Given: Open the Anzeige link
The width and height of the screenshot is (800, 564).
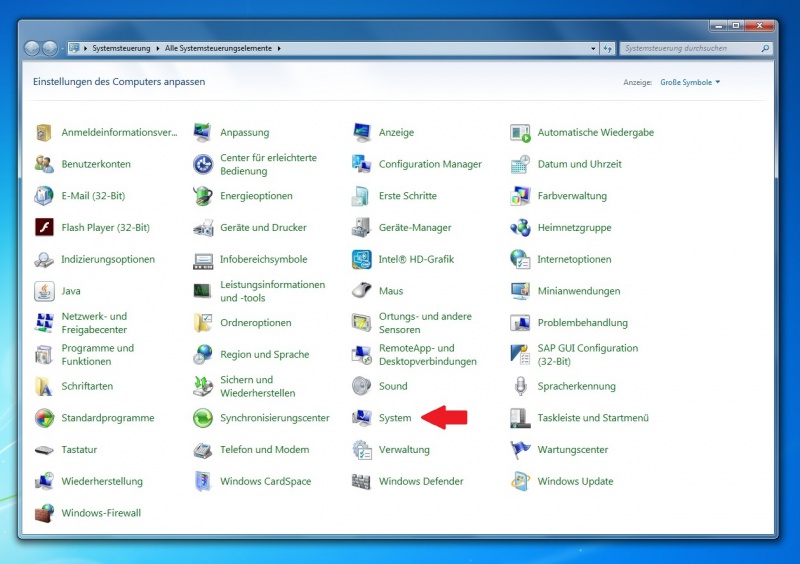Looking at the screenshot, I should (x=396, y=133).
